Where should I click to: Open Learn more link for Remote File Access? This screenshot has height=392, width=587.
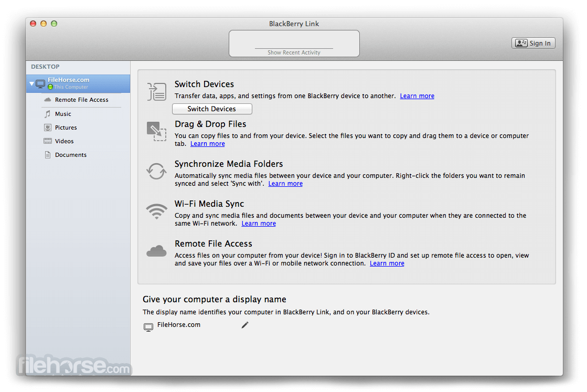[x=387, y=263]
